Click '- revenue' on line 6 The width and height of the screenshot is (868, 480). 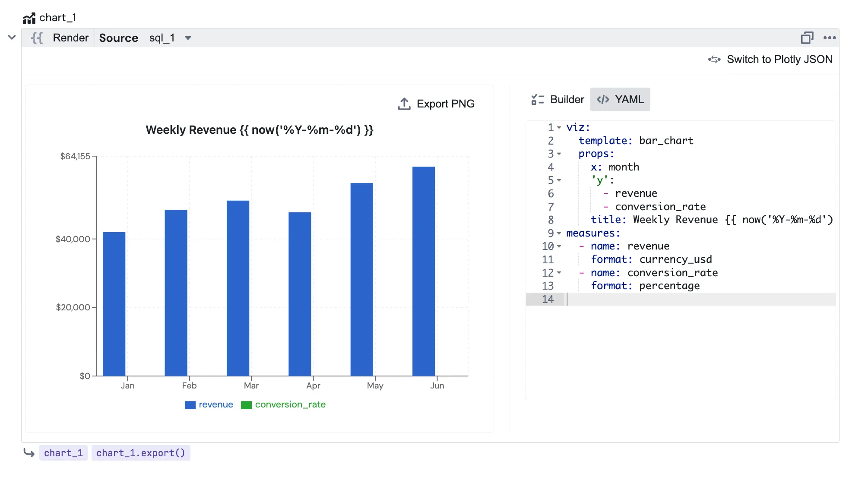coord(630,193)
